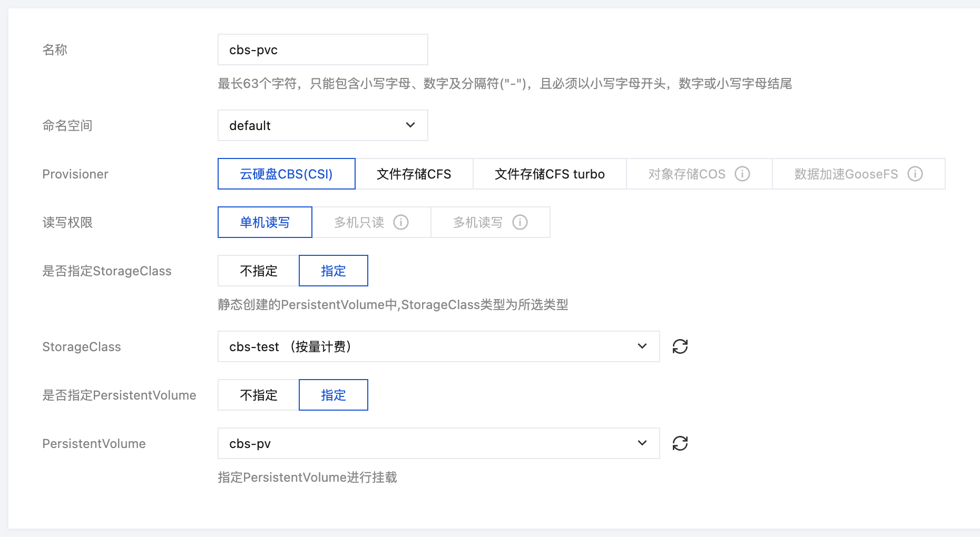Click info icon next to 多机只读
The height and width of the screenshot is (537, 980).
point(400,222)
